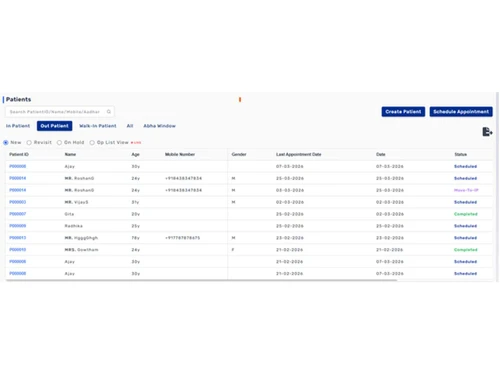Click the Status column header

(461, 154)
